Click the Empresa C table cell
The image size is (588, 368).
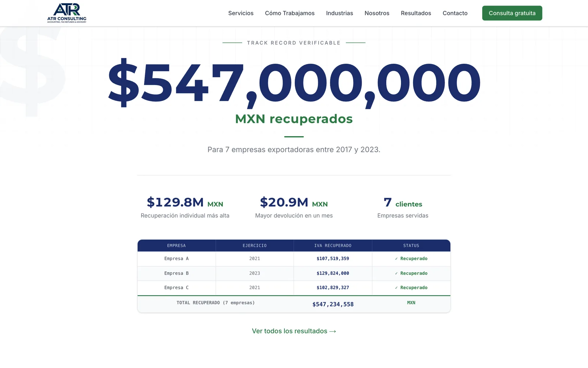[x=176, y=288]
